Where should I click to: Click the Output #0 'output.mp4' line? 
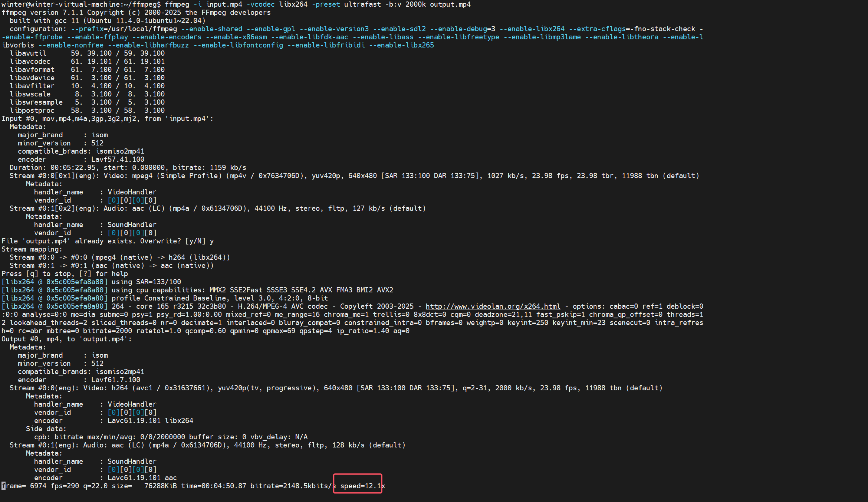[x=66, y=339]
